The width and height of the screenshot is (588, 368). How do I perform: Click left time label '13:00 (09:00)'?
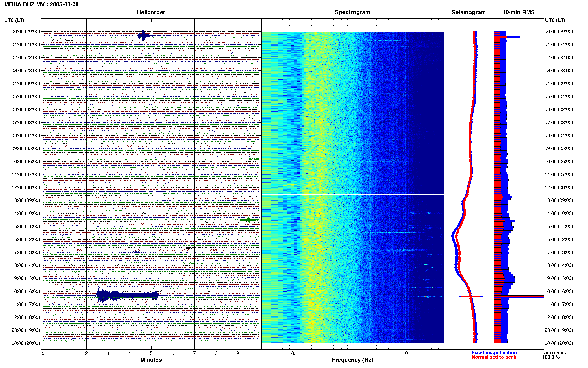tap(26, 200)
